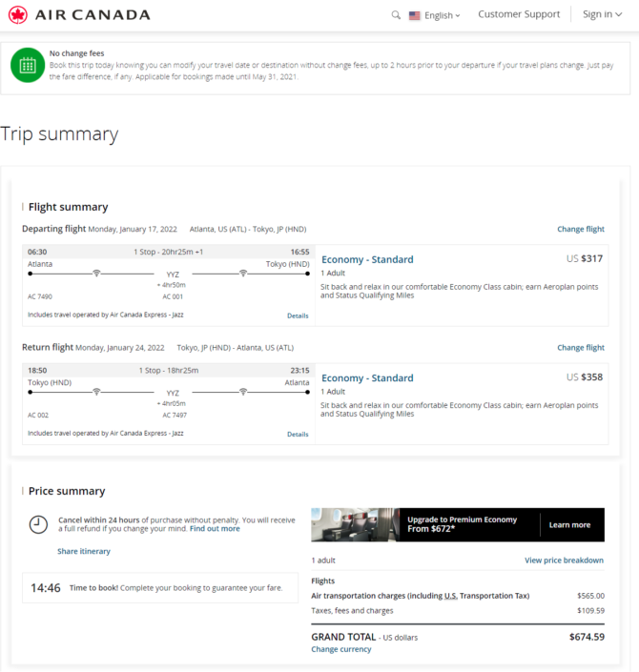Screen dimensions: 639x672
Task: Expand the English language dropdown
Action: (443, 15)
